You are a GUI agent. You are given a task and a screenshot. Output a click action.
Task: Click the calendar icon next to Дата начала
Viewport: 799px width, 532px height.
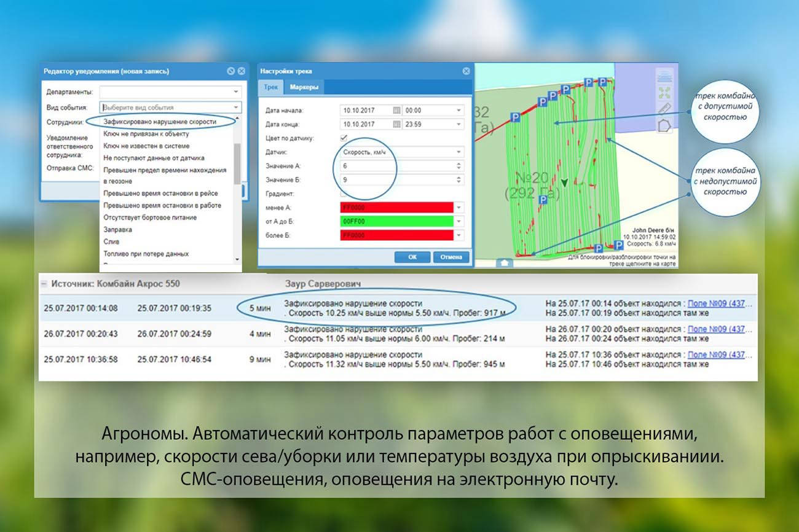(x=397, y=110)
